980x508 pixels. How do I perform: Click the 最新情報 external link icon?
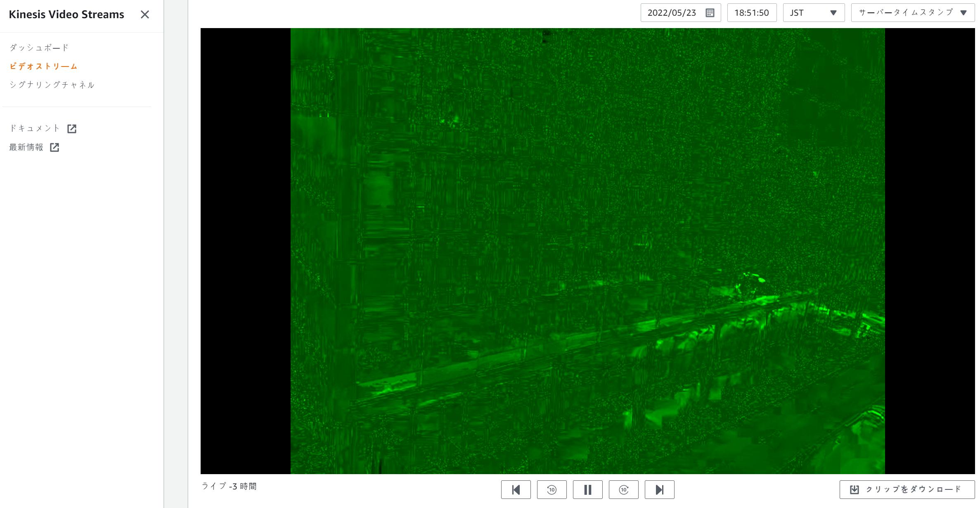click(54, 147)
